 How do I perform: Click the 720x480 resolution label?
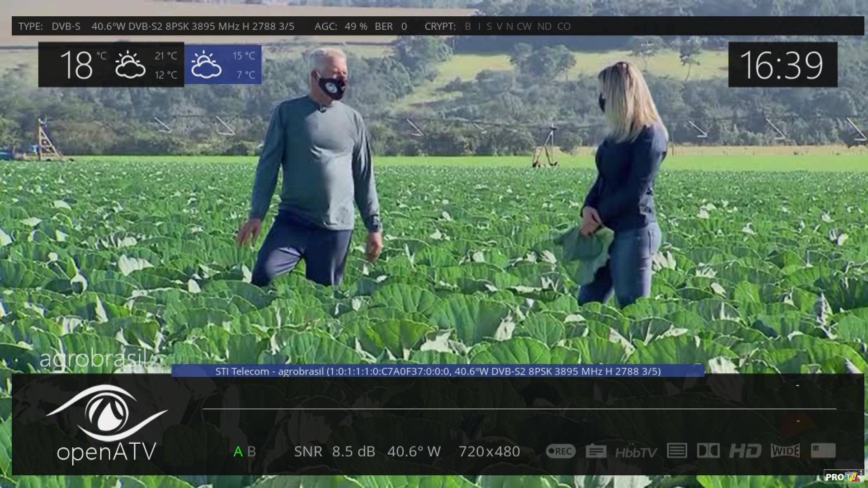489,451
